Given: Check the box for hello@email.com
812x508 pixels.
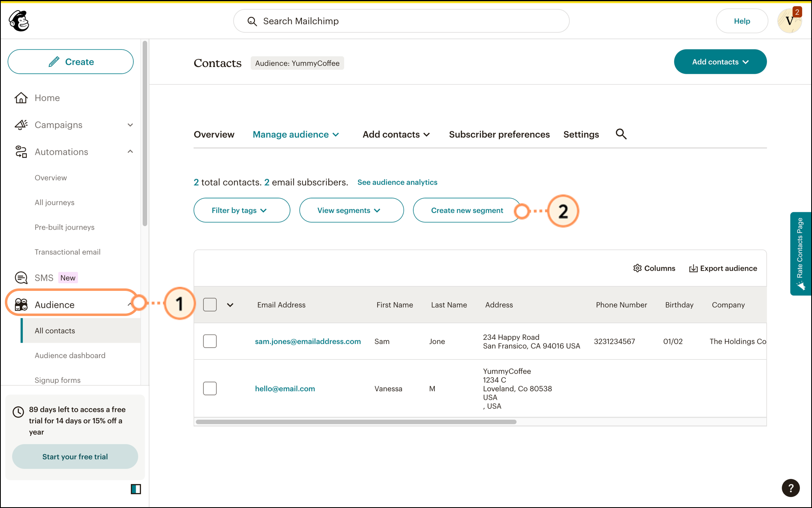Looking at the screenshot, I should coord(210,388).
